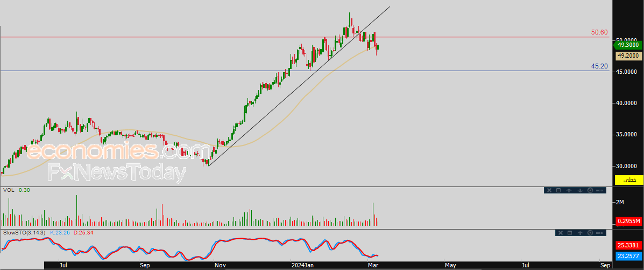Image resolution: width=644 pixels, height=270 pixels.
Task: Open VOL panel settings gear
Action: [x=590, y=190]
